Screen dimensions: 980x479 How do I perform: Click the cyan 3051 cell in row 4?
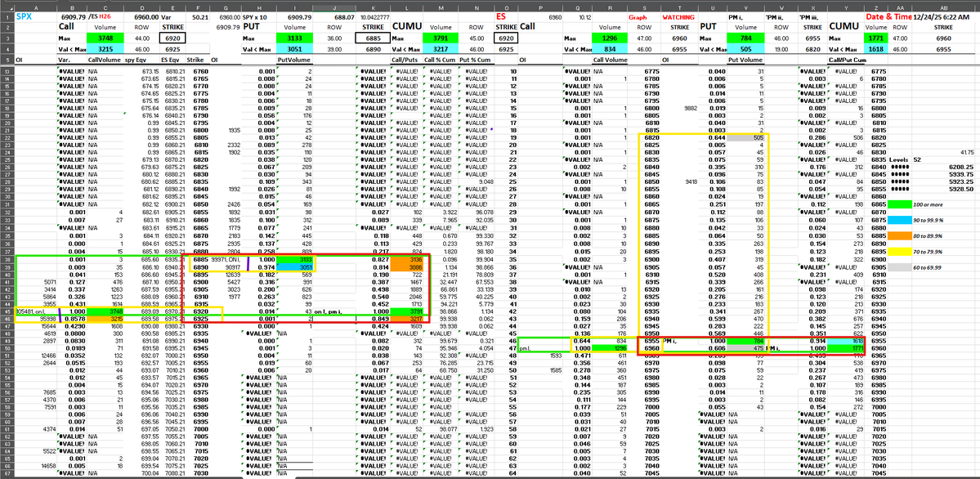[293, 48]
